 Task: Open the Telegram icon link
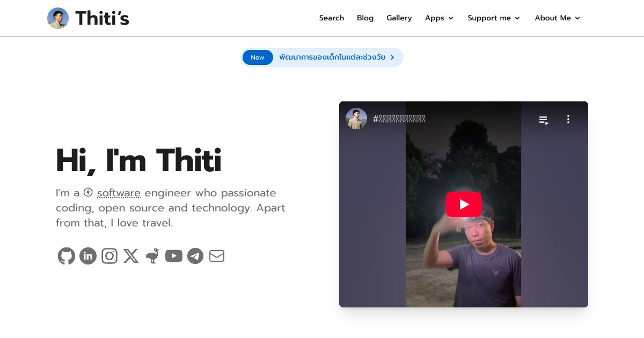(195, 256)
